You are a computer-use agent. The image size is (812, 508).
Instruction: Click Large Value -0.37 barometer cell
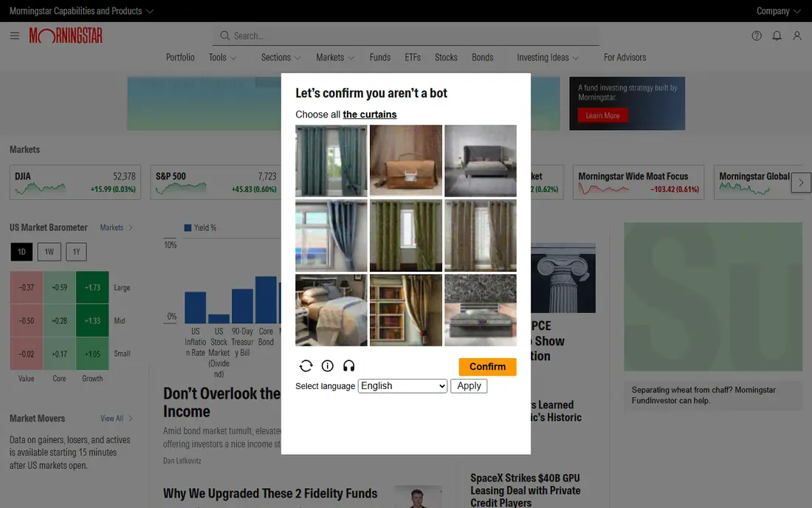[27, 287]
